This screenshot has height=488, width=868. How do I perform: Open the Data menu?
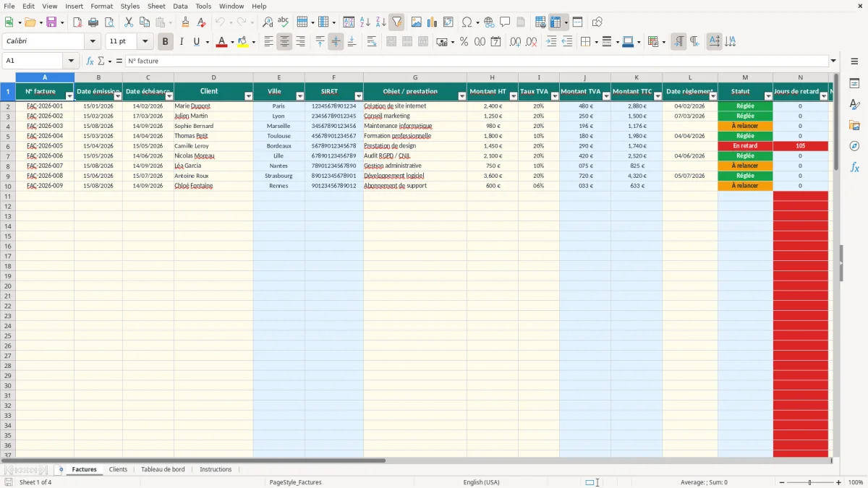(x=180, y=6)
